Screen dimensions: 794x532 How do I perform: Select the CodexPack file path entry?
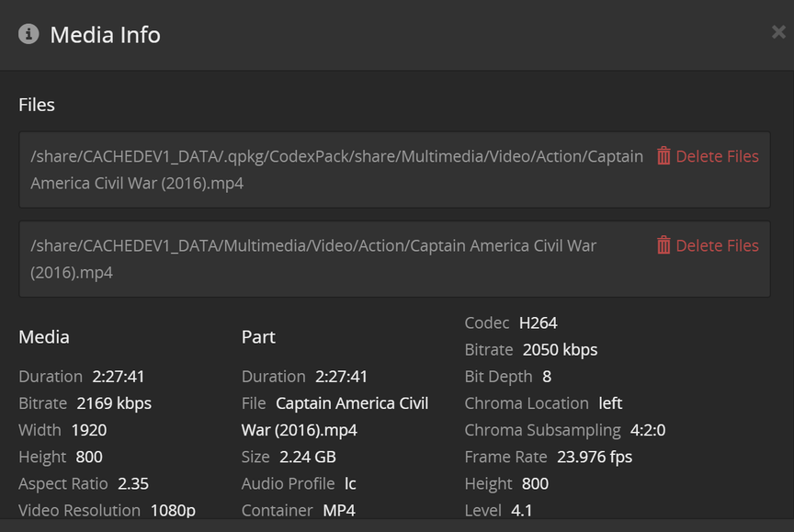pos(336,169)
